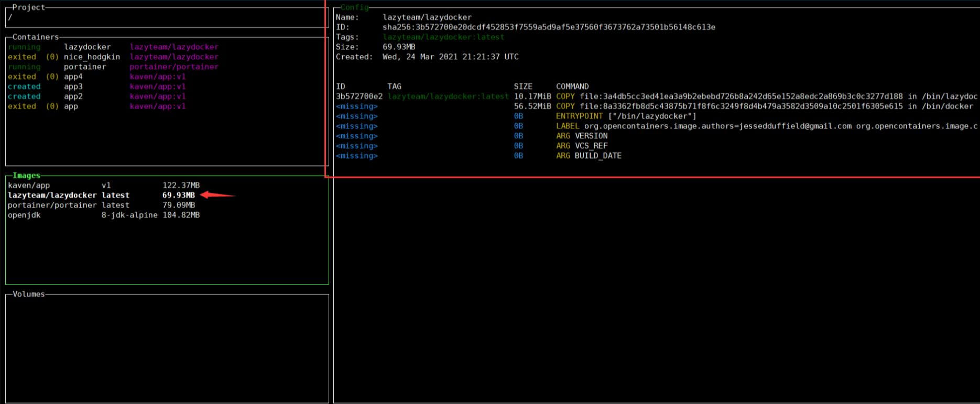Click layer ID 3b572700e2
The image size is (980, 404).
click(359, 96)
